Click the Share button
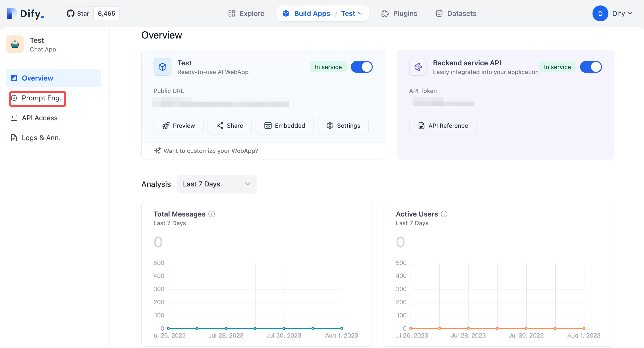Screen dimensions: 644x348 229,126
